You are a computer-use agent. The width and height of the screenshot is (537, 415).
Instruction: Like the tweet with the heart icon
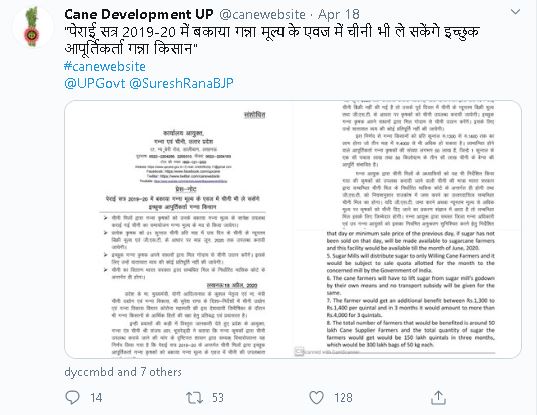pos(316,398)
